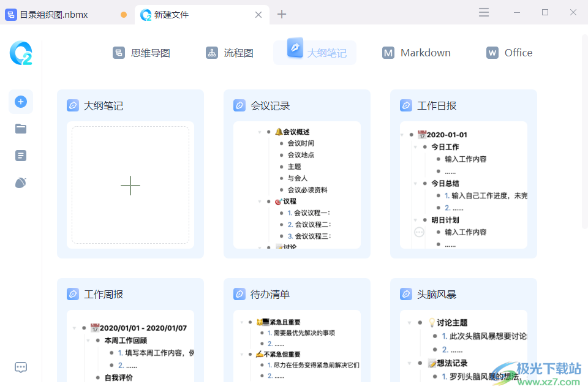
Task: Collapse the 紧急且重要 node
Action: point(242,322)
